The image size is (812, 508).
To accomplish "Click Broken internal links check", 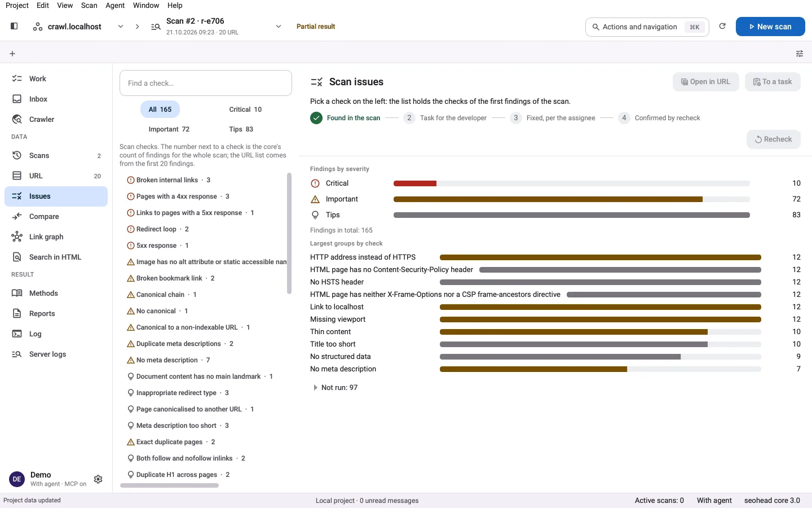I will 169,180.
